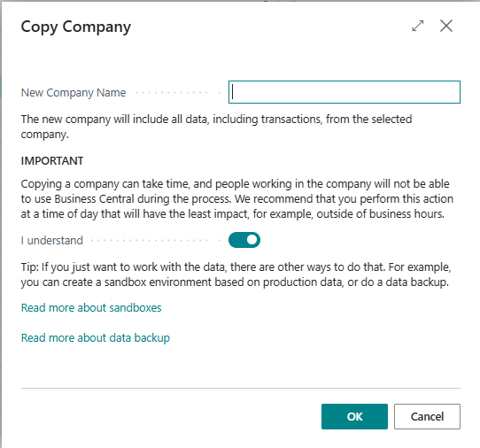Toggle the I understand switch

pos(244,240)
